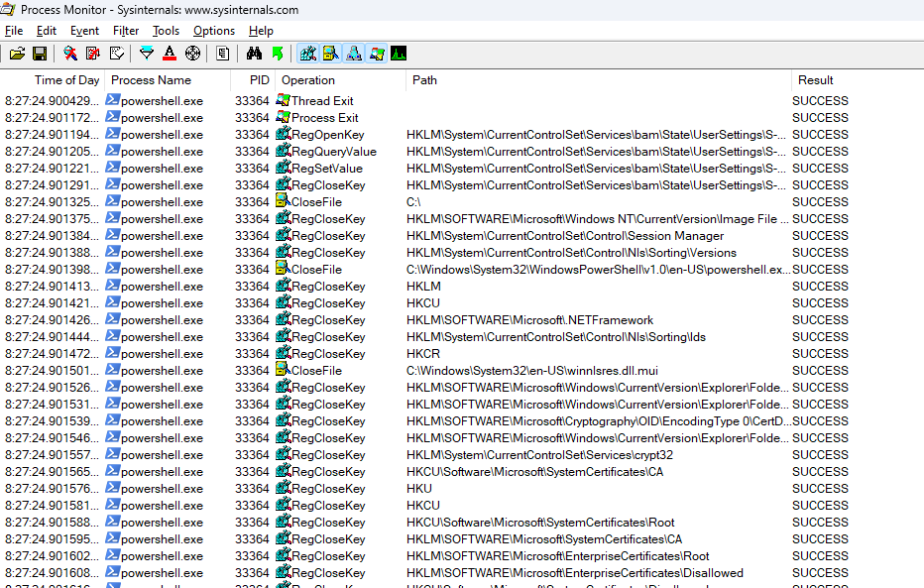The width and height of the screenshot is (924, 588).
Task: Click the Process Monitor title bar app icon
Action: pos(8,10)
